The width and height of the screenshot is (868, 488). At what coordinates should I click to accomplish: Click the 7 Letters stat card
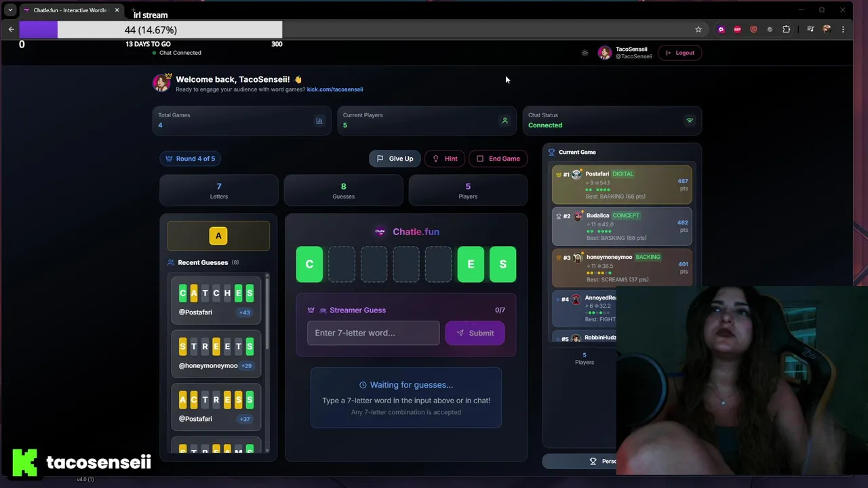click(x=219, y=190)
